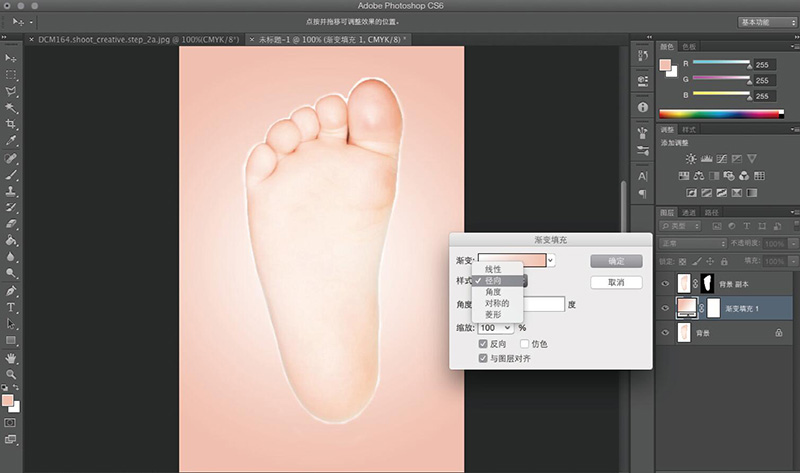This screenshot has width=800, height=473.
Task: Open the gradient picker dropdown arrow
Action: 552,260
